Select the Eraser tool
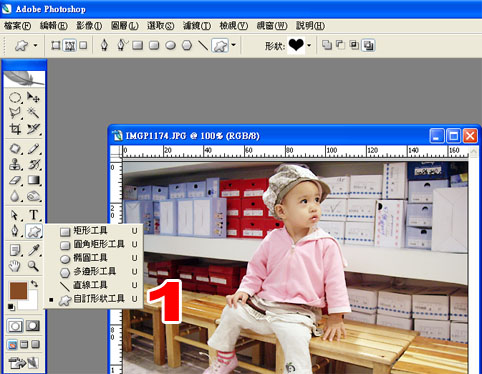Image resolution: width=482 pixels, height=374 pixels. [x=15, y=180]
